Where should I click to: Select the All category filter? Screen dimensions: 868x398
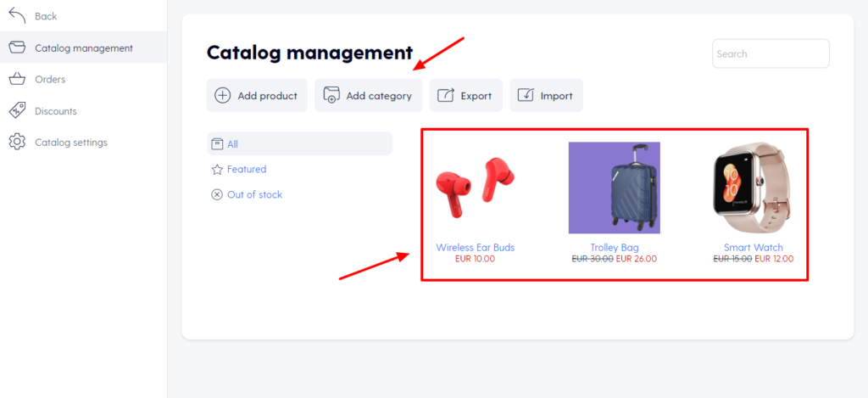(299, 143)
